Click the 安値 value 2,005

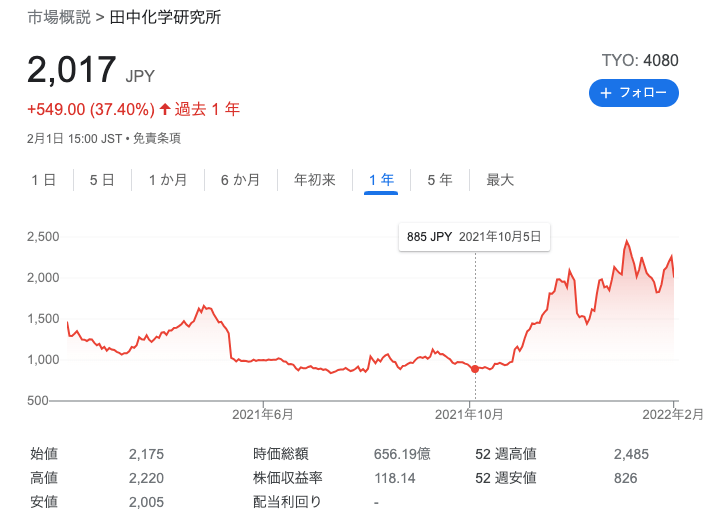click(x=146, y=502)
